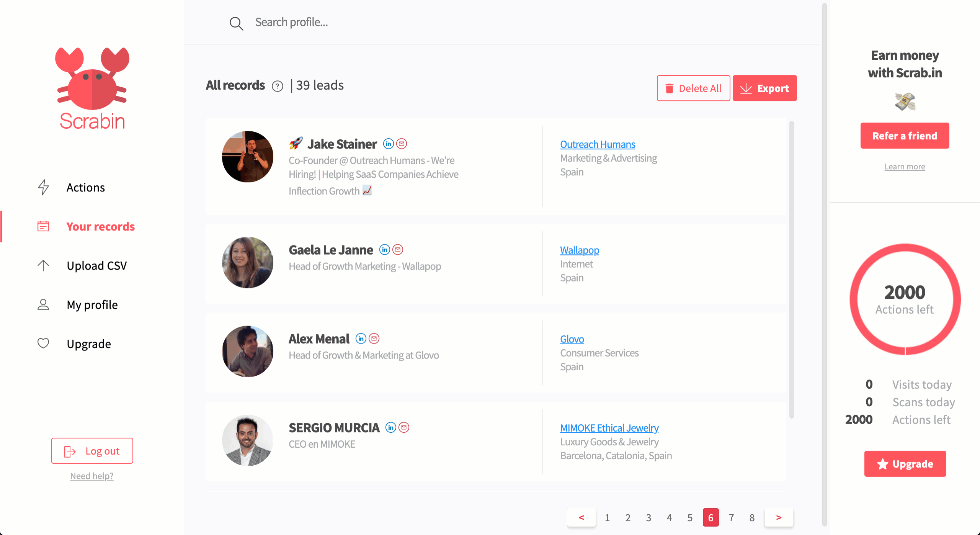The height and width of the screenshot is (535, 980).
Task: Open the Actions menu item
Action: point(86,188)
